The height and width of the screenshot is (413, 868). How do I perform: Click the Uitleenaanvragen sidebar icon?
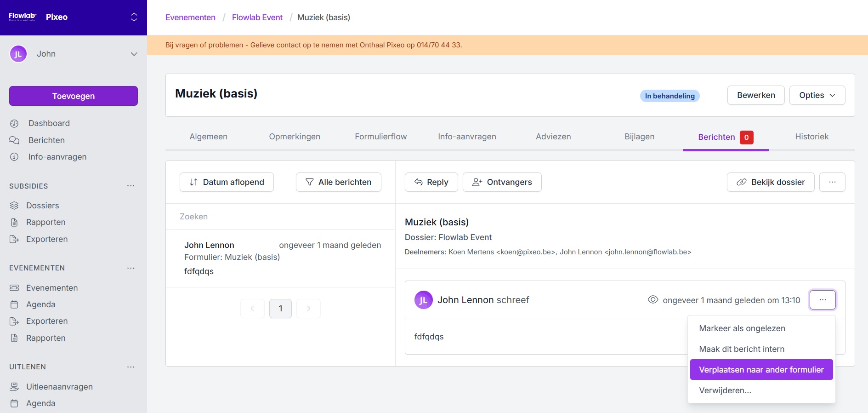click(14, 387)
